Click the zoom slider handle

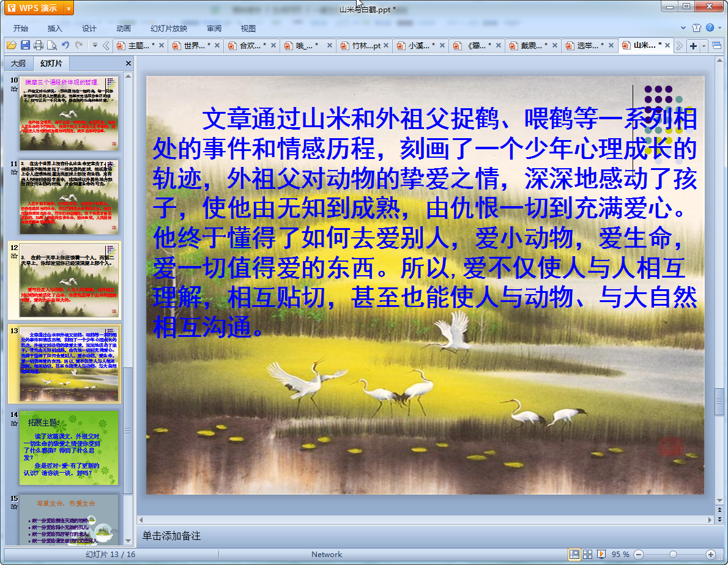tap(673, 555)
